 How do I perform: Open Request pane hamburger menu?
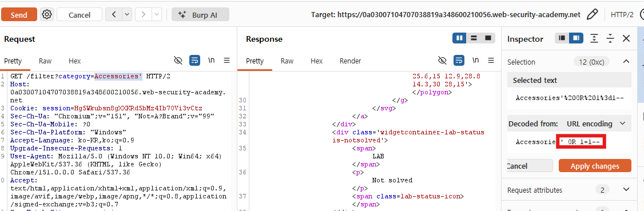tap(226, 61)
